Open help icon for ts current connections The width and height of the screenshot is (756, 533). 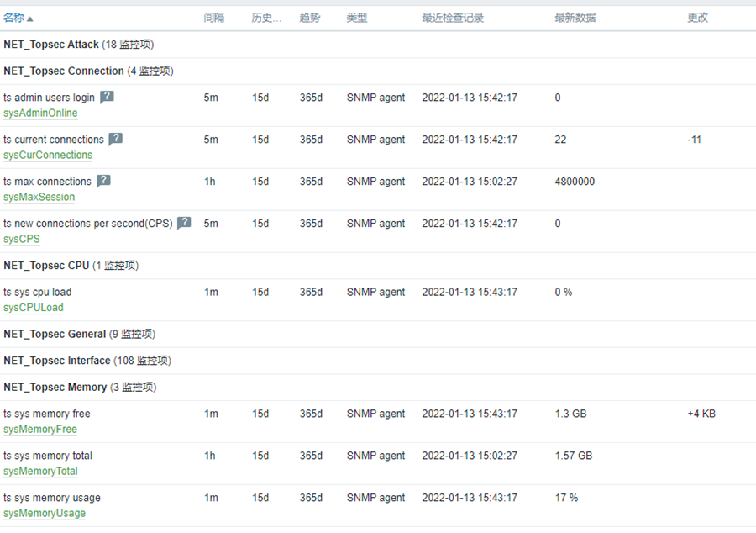116,139
